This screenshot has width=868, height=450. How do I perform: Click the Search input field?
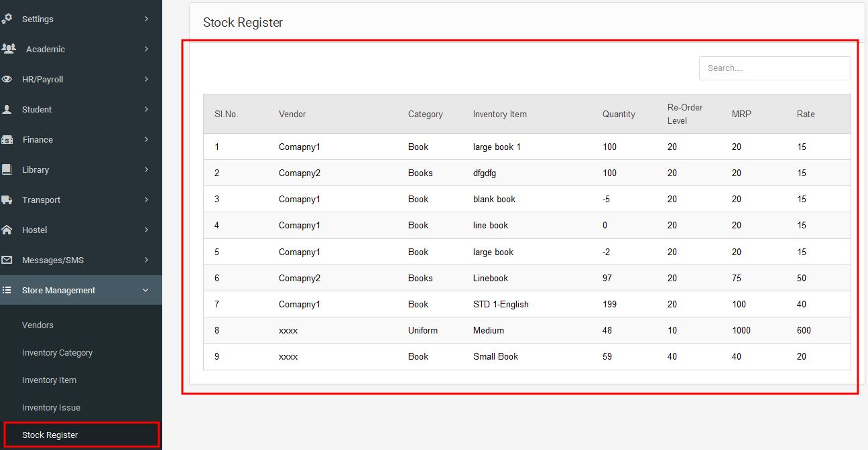774,68
